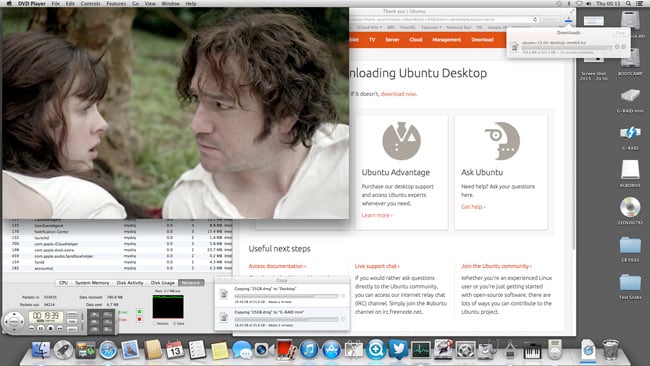
Task: Stop the ubuntu ISO download in Downloads
Action: [x=617, y=47]
